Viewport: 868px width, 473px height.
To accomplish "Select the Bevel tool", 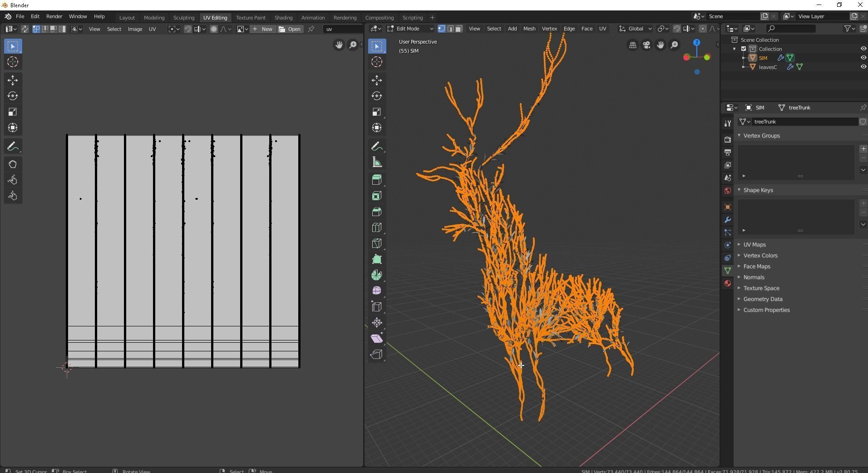I will (377, 212).
